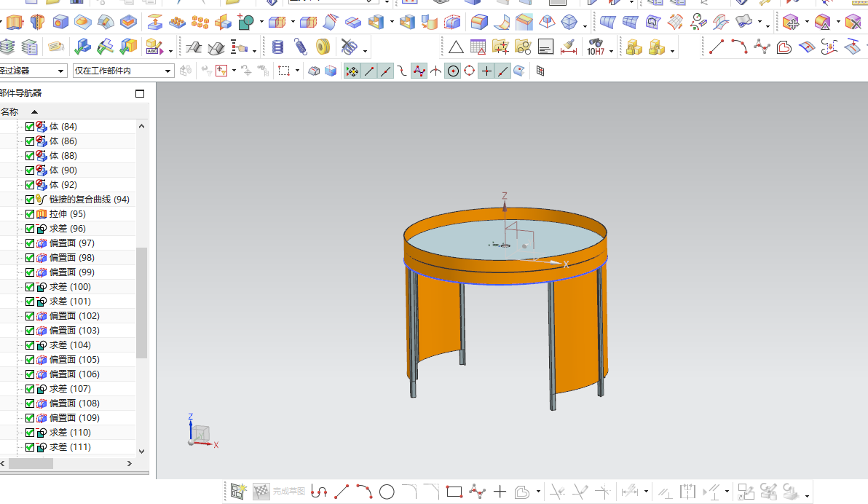This screenshot has height=504, width=868.
Task: Select the 偏置面 (102) tree item
Action: click(x=74, y=315)
